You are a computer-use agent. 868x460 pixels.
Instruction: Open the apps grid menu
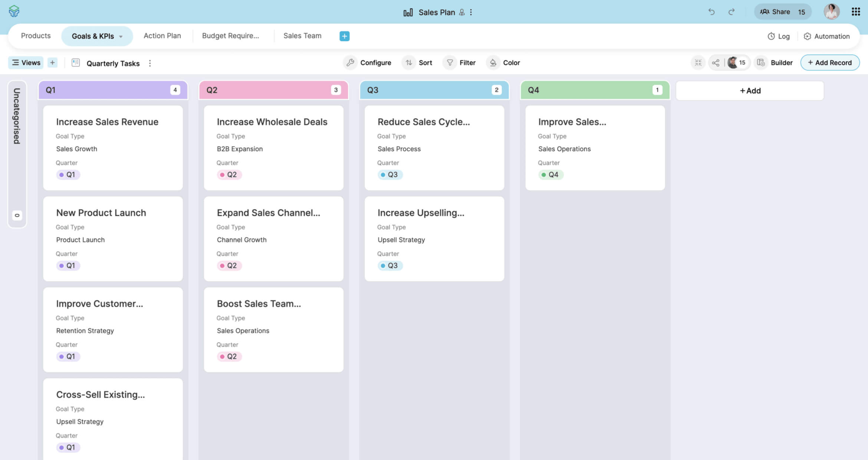click(x=855, y=12)
